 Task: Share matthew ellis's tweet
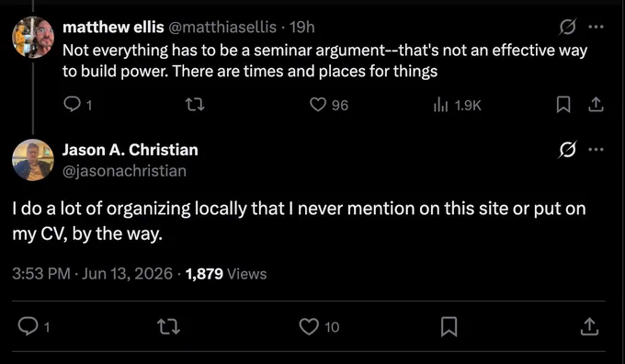596,105
